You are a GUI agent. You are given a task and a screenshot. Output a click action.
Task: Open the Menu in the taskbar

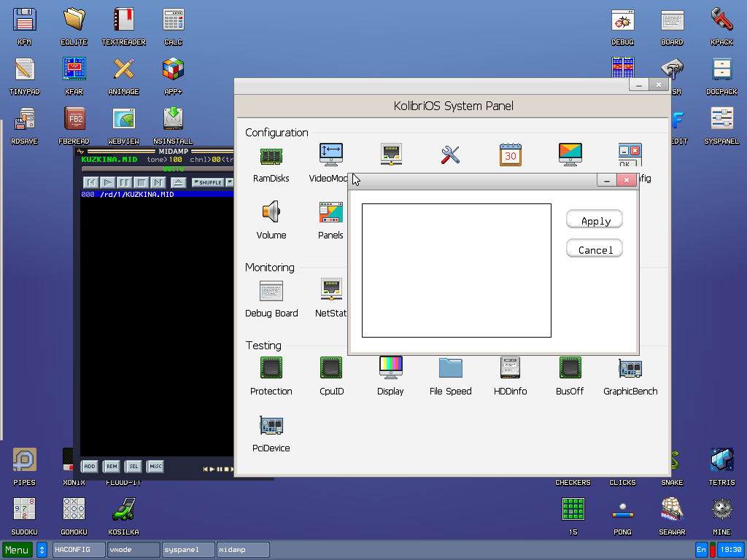[16, 549]
